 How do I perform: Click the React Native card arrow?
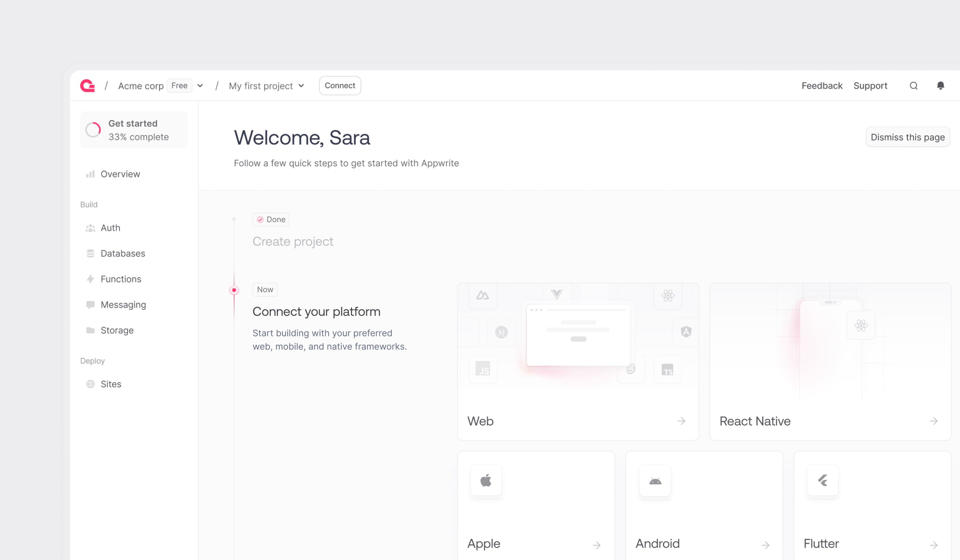[933, 421]
